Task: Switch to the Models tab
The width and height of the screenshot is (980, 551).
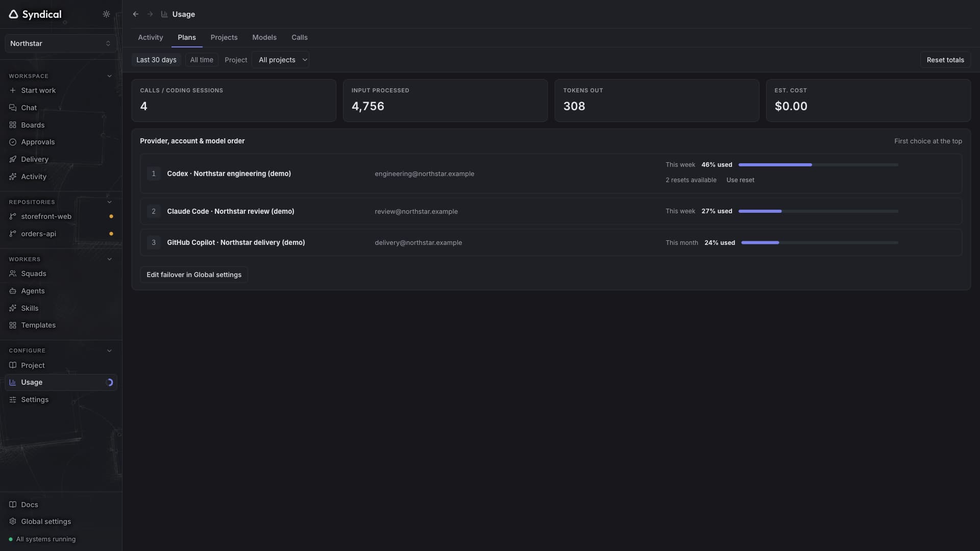Action: tap(264, 37)
